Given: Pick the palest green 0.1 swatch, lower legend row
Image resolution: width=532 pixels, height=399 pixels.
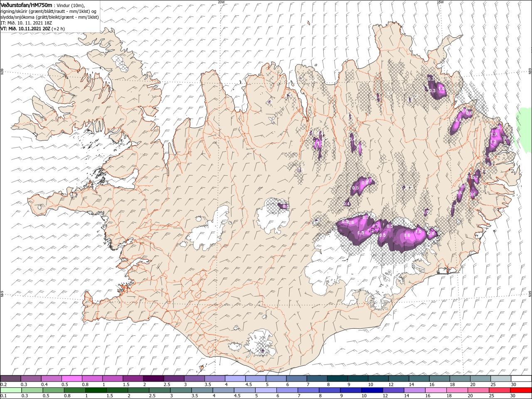Looking at the screenshot, I should pos(11,390).
